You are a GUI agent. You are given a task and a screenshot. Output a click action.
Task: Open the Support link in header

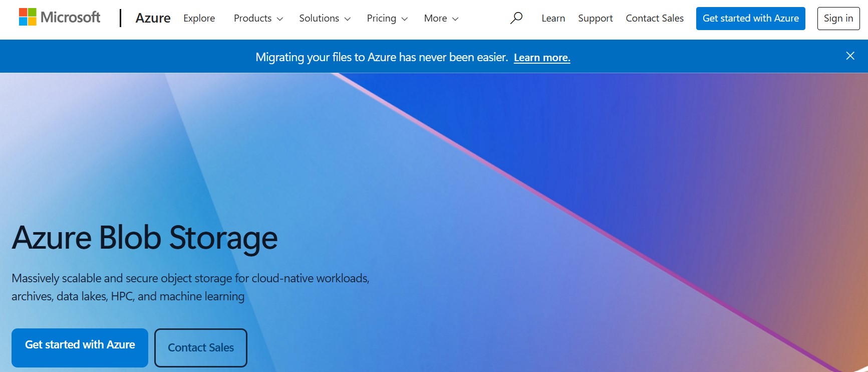pyautogui.click(x=595, y=18)
